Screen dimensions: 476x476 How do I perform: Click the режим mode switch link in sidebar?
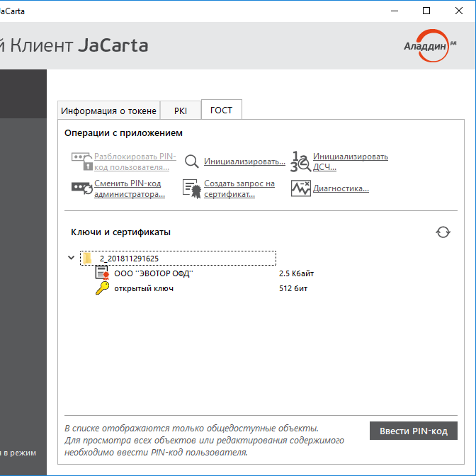click(18, 453)
